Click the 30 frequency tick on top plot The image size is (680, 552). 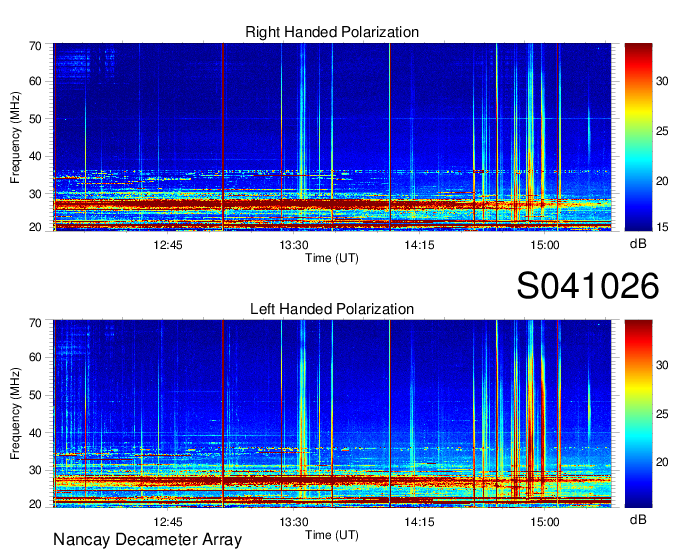35,194
